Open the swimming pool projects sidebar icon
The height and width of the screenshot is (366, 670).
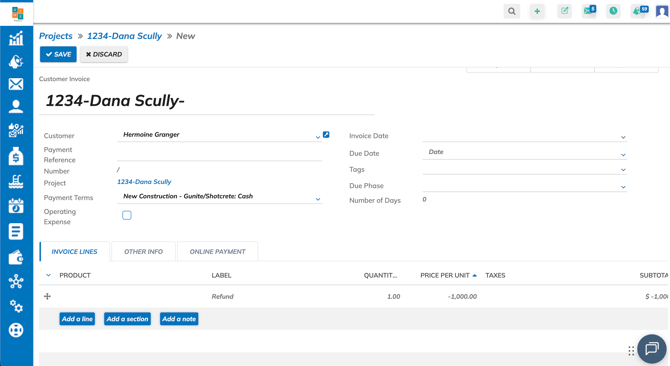pos(16,182)
